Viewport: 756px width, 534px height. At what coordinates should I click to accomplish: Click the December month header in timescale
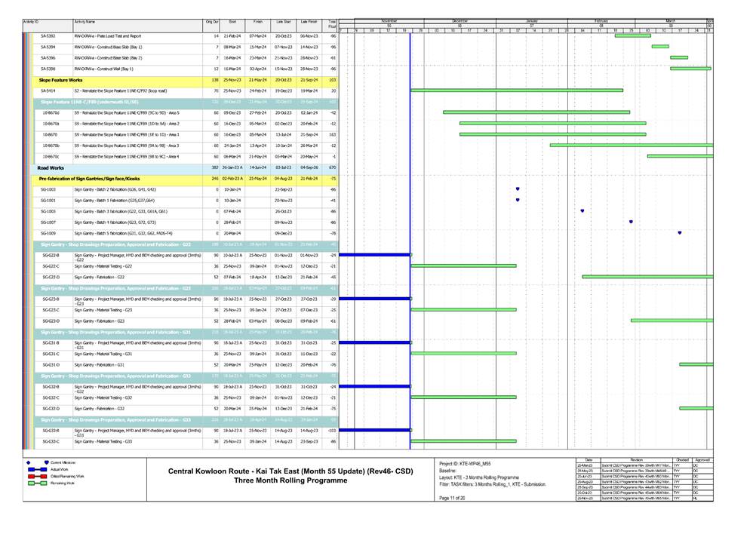pyautogui.click(x=459, y=20)
